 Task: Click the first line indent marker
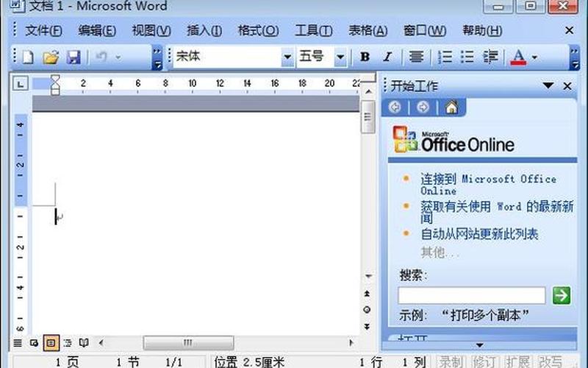coord(55,79)
